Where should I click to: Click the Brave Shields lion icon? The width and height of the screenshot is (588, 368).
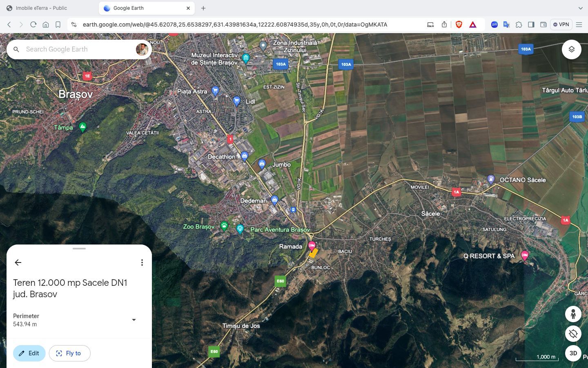point(459,25)
